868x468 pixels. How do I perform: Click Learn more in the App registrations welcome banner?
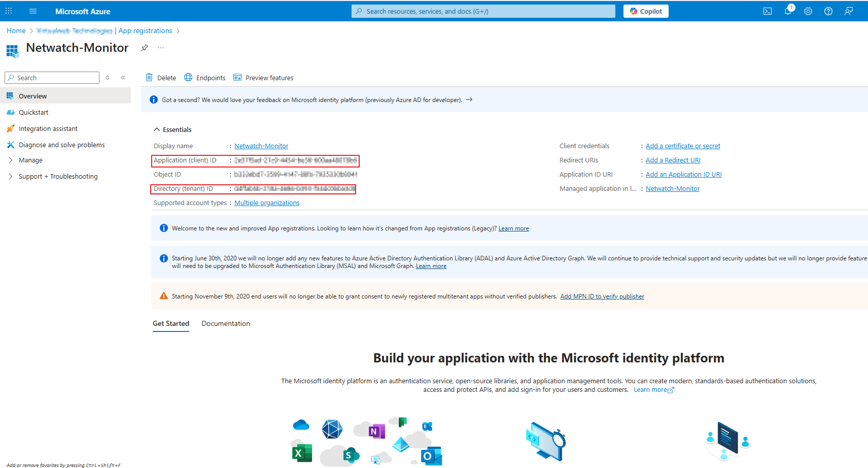(514, 228)
